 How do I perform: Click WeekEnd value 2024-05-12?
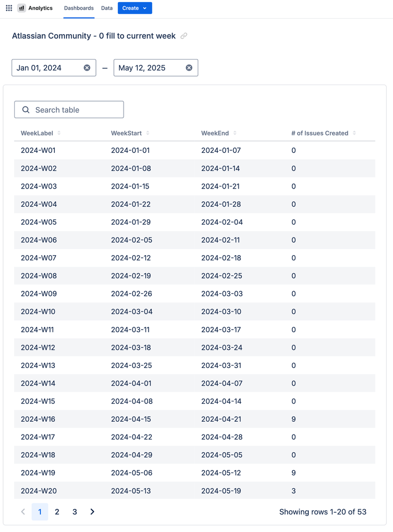221,473
